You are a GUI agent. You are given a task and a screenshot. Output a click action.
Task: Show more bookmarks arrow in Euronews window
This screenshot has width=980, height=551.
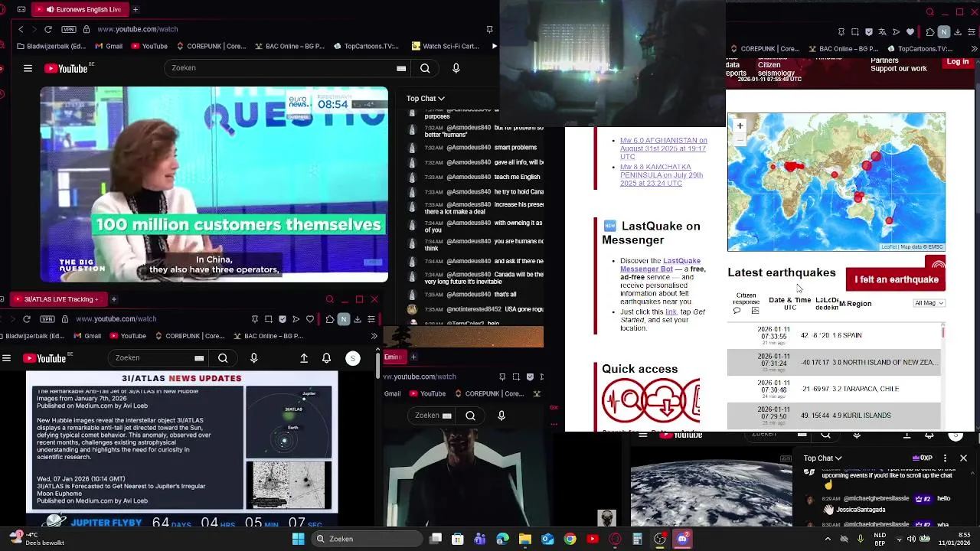point(495,46)
